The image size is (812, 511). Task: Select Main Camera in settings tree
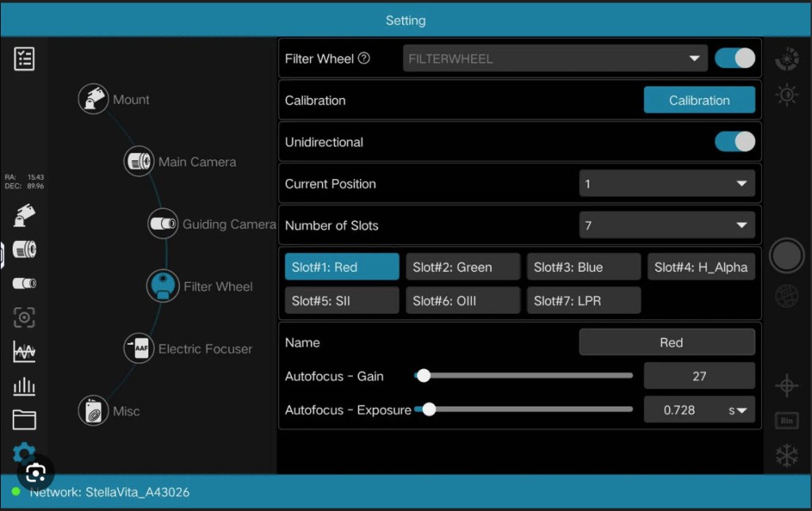point(197,162)
